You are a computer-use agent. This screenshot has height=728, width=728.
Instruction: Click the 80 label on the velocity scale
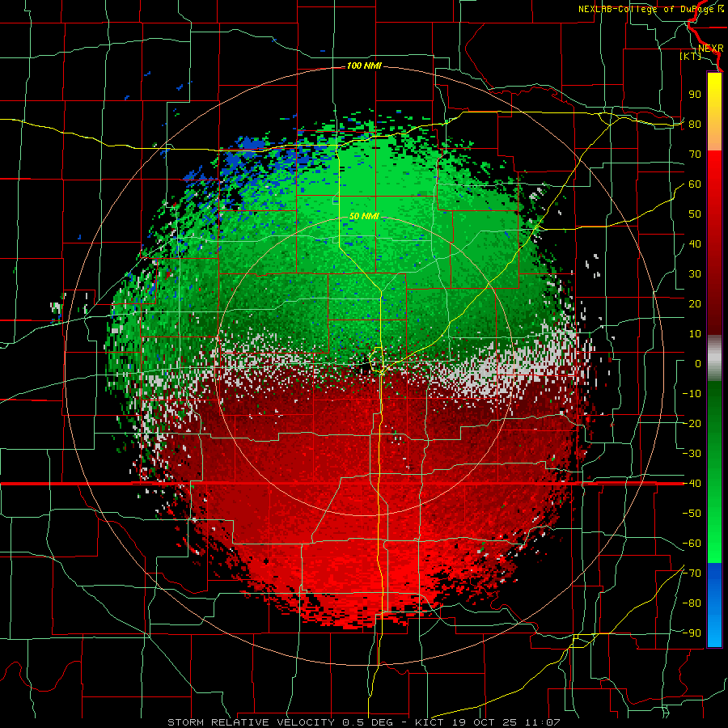695,124
